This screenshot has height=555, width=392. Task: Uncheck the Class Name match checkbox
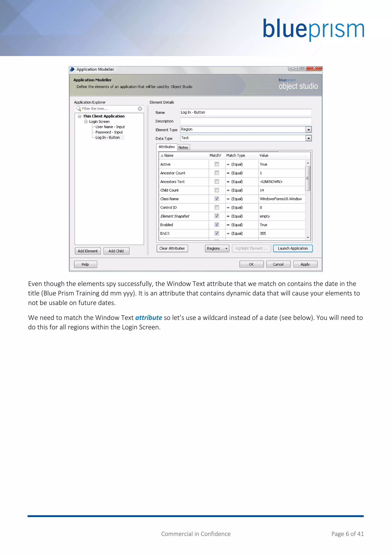click(217, 199)
